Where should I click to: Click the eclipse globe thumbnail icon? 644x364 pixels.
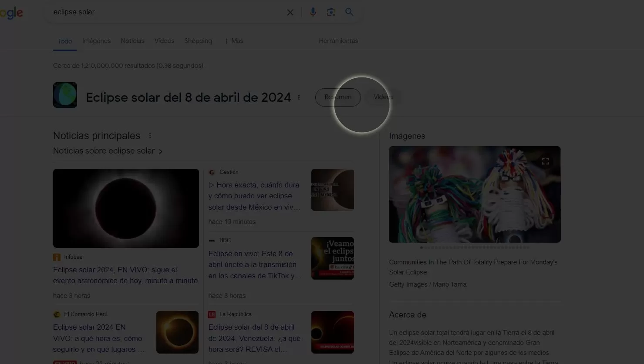click(x=65, y=95)
